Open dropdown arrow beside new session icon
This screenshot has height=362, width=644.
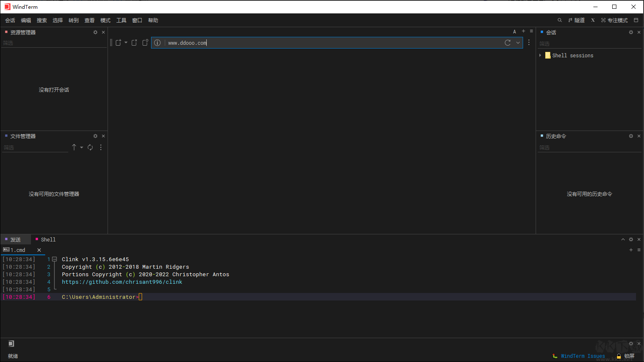(x=126, y=43)
